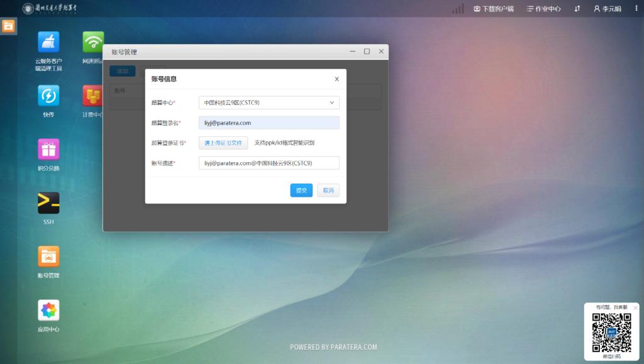Click the 账号管理 desktop icon

click(48, 256)
